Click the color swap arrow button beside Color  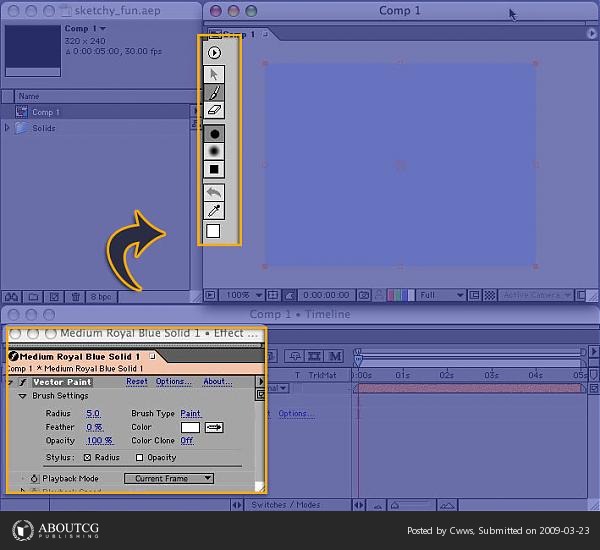coord(214,428)
